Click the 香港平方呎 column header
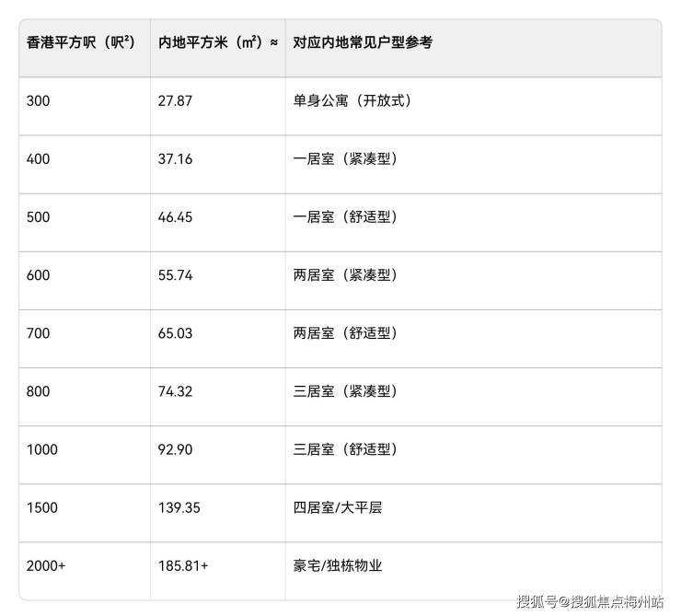 point(81,42)
